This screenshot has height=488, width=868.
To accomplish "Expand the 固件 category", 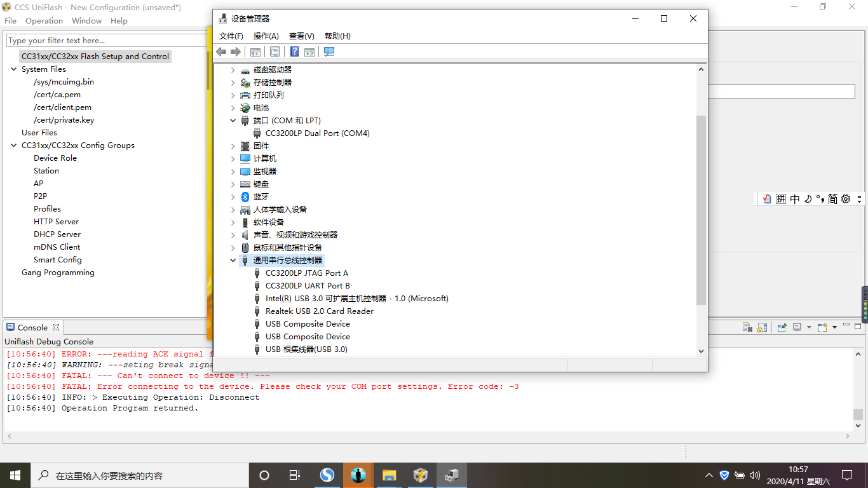I will (233, 146).
